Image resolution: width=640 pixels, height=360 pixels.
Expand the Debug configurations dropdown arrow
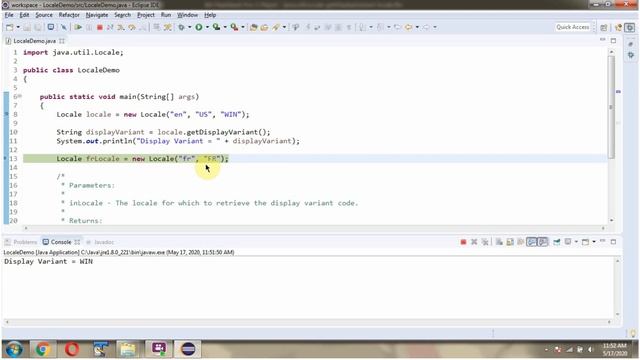(x=189, y=27)
